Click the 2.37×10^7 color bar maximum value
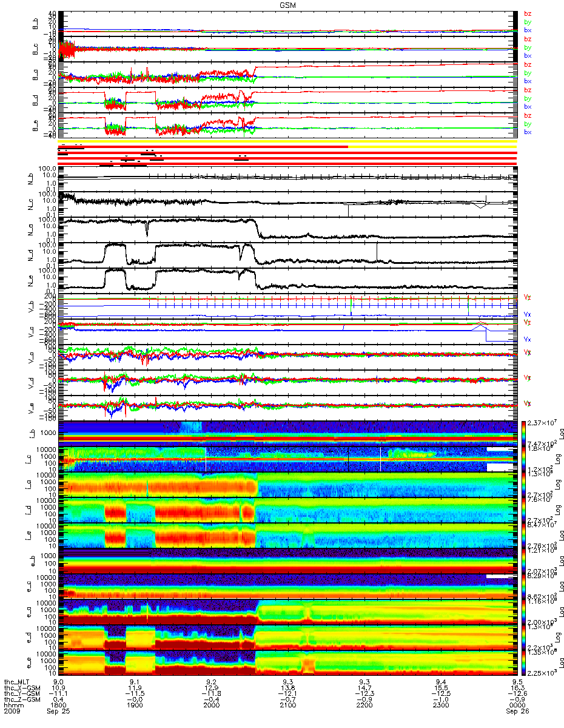 [x=542, y=423]
